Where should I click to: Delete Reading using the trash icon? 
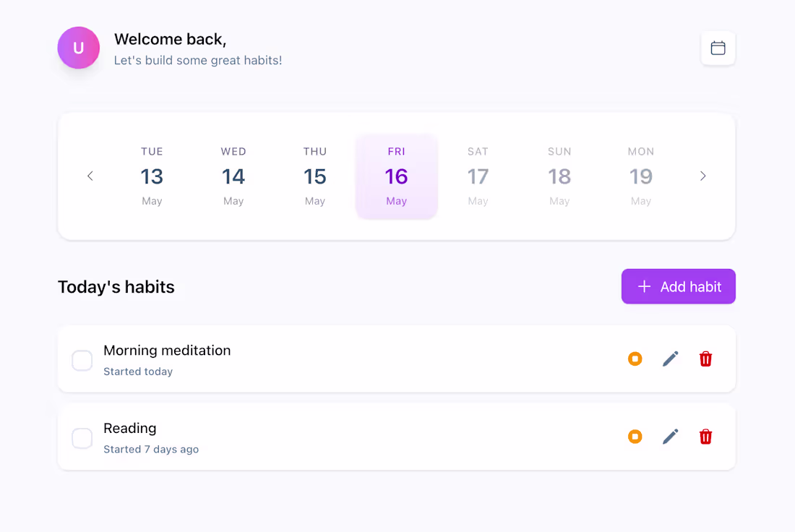click(705, 437)
